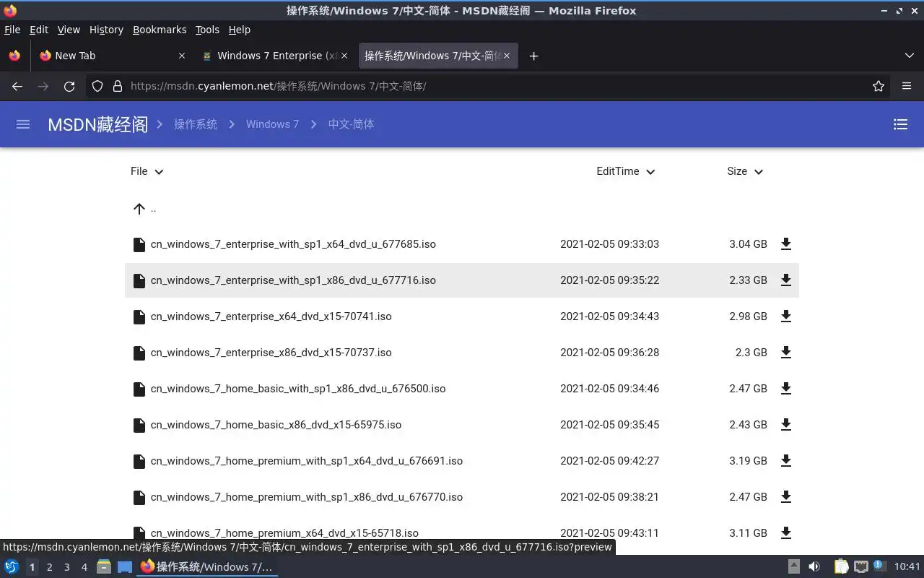Open the Tools menu
924x578 pixels.
click(207, 30)
